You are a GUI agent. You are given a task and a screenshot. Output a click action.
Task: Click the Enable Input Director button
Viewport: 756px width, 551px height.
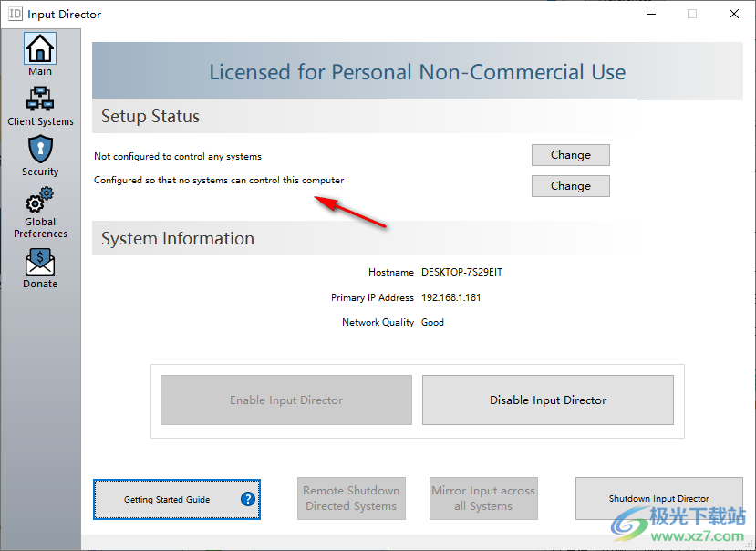coord(286,400)
